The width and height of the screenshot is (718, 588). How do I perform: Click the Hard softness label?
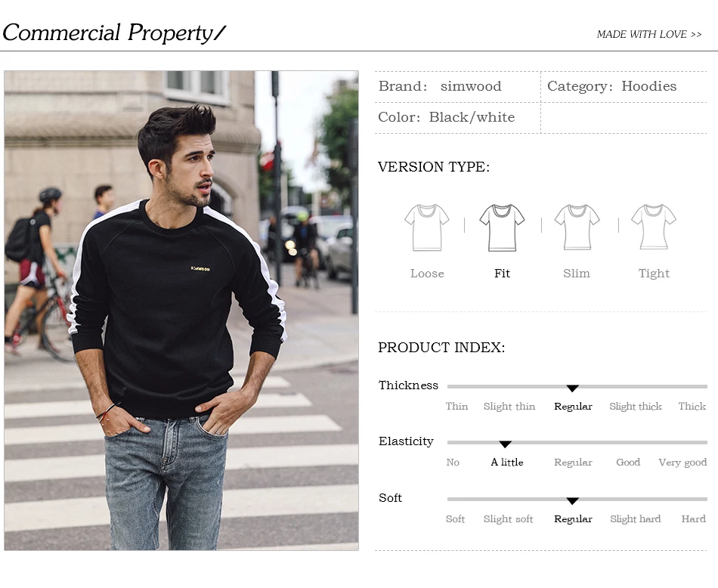point(693,519)
